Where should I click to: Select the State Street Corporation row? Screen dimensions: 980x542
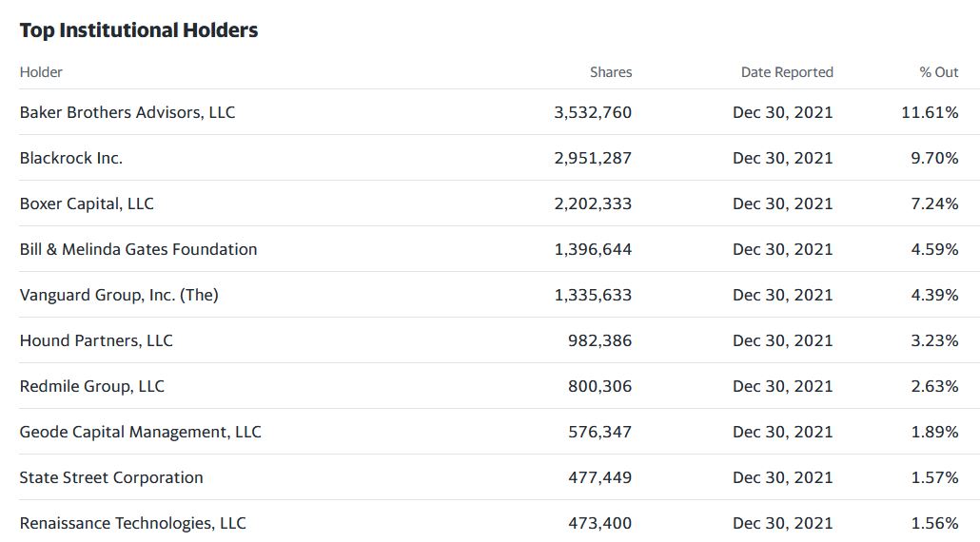click(111, 477)
